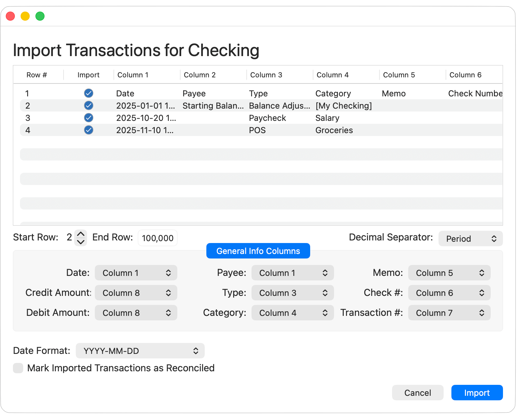The width and height of the screenshot is (532, 419).
Task: Uncheck the import checkbox for row 2
Action: click(88, 105)
